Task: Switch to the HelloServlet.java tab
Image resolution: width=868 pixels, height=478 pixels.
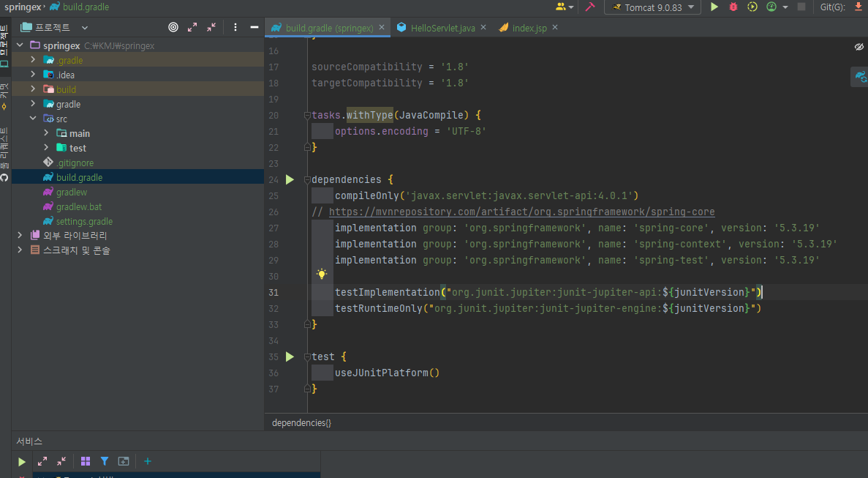Action: (442, 28)
